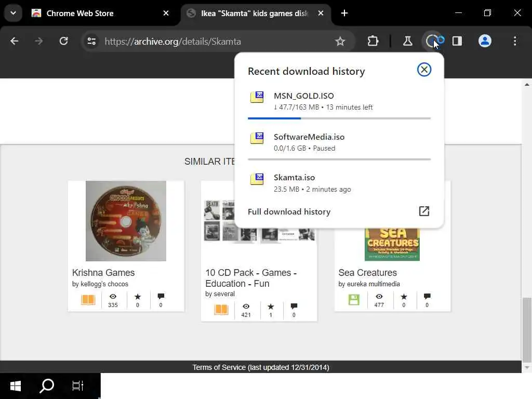Open Chrome Labs flask icon
This screenshot has width=532, height=399.
point(407,42)
